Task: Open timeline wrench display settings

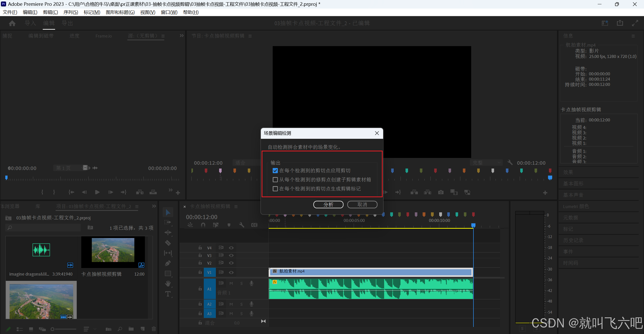Action: pyautogui.click(x=242, y=225)
